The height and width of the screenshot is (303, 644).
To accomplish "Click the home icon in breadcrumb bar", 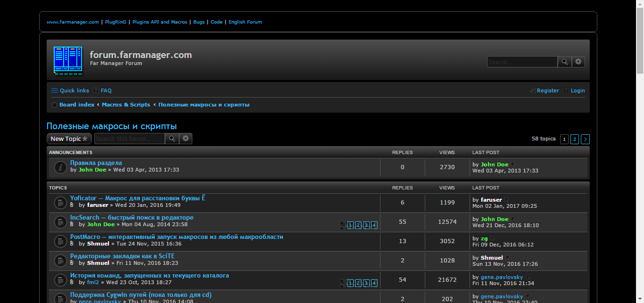I will click(x=54, y=104).
